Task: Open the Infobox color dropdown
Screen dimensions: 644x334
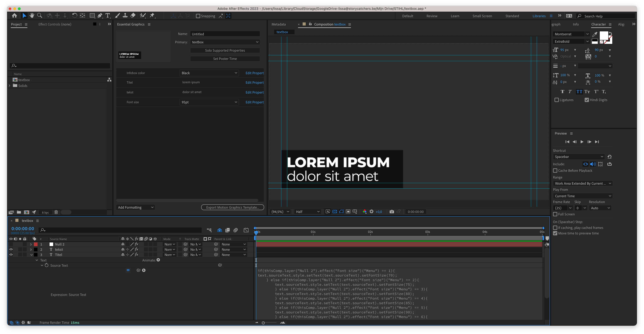Action: point(209,73)
